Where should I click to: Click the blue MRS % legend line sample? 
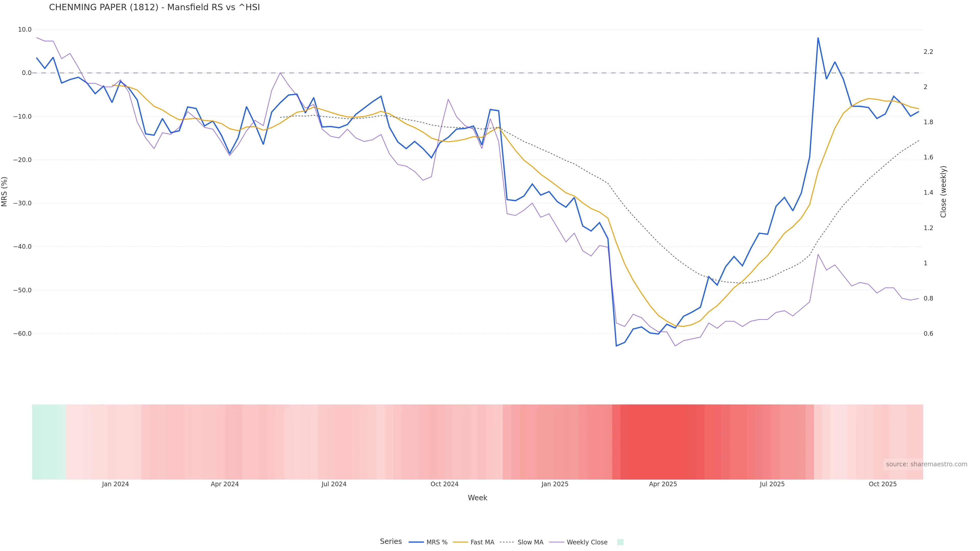point(416,542)
